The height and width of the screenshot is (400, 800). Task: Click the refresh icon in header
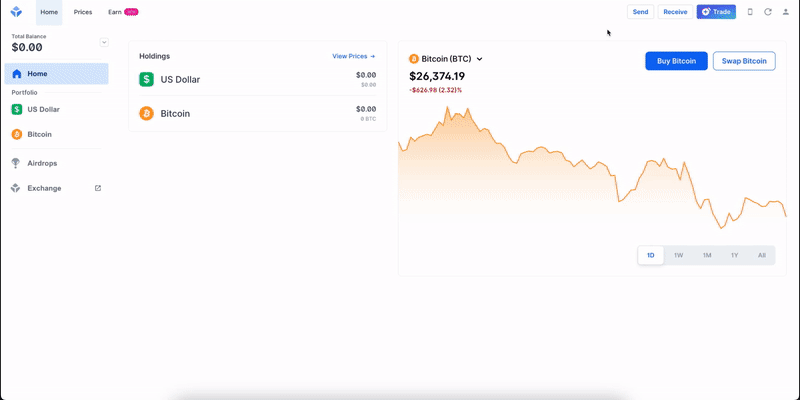(x=768, y=12)
